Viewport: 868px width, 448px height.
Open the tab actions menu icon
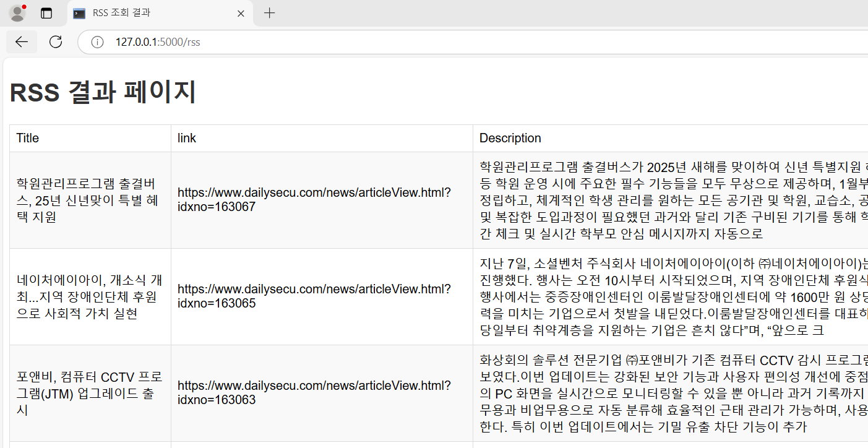[x=46, y=13]
